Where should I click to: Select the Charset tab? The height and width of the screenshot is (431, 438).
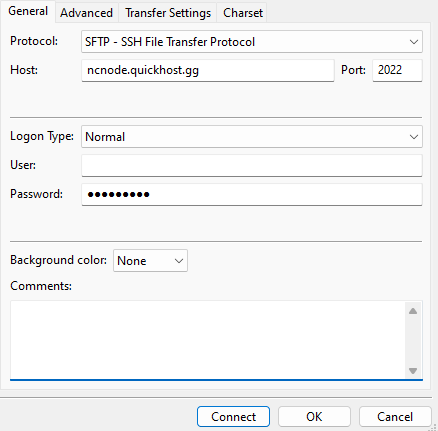(x=243, y=13)
